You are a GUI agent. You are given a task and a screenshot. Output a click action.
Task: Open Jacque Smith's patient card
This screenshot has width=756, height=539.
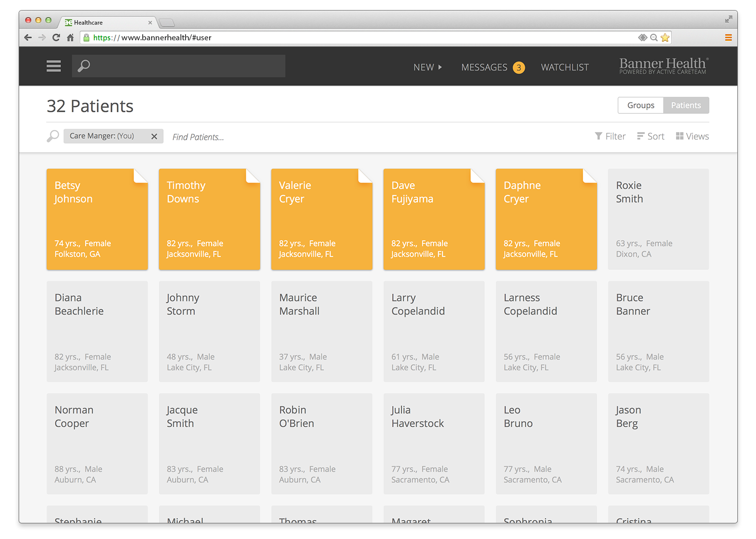tap(210, 444)
